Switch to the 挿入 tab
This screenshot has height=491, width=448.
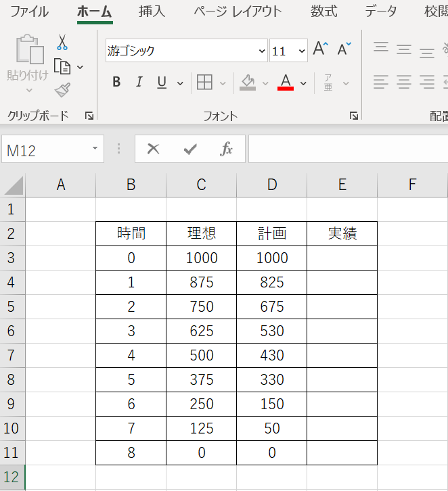pyautogui.click(x=152, y=12)
